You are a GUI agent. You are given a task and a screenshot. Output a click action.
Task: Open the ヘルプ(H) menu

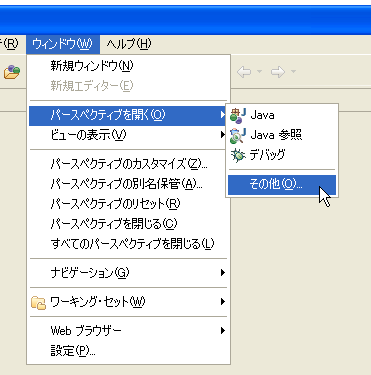click(129, 44)
